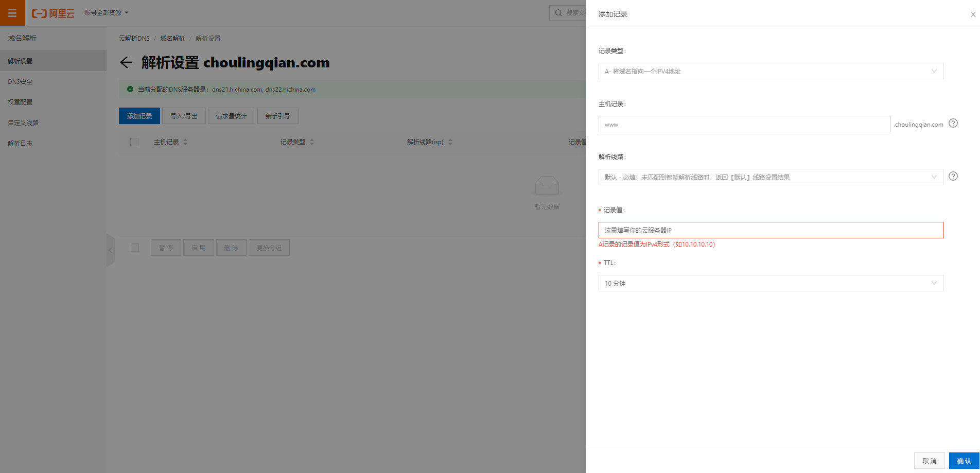Click the 暂停 batch button

click(x=166, y=248)
